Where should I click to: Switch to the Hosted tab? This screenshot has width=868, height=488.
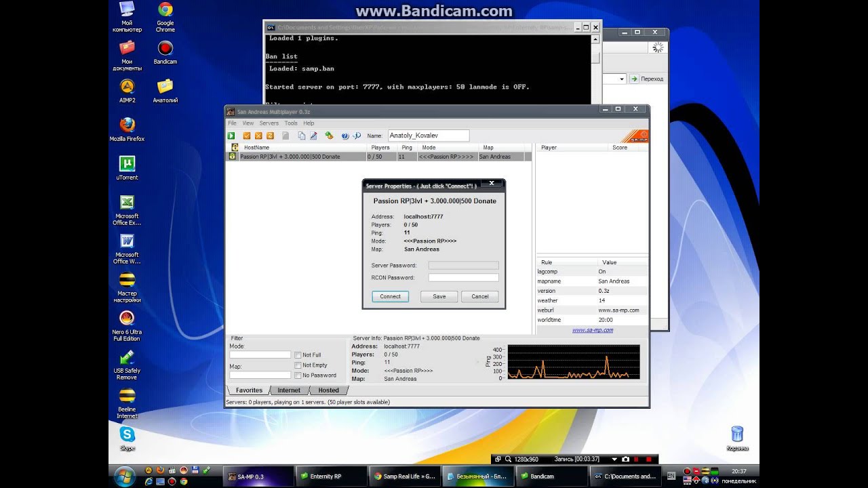point(328,390)
